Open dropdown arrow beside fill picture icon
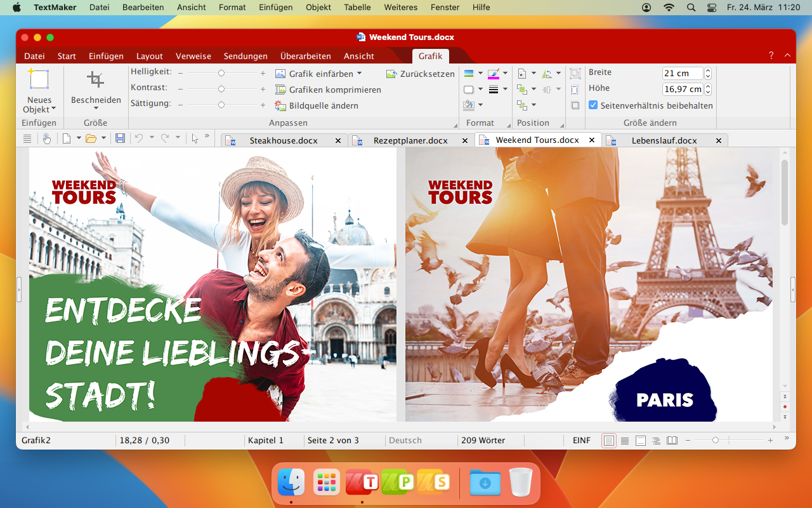The image size is (812, 508). pos(480,74)
